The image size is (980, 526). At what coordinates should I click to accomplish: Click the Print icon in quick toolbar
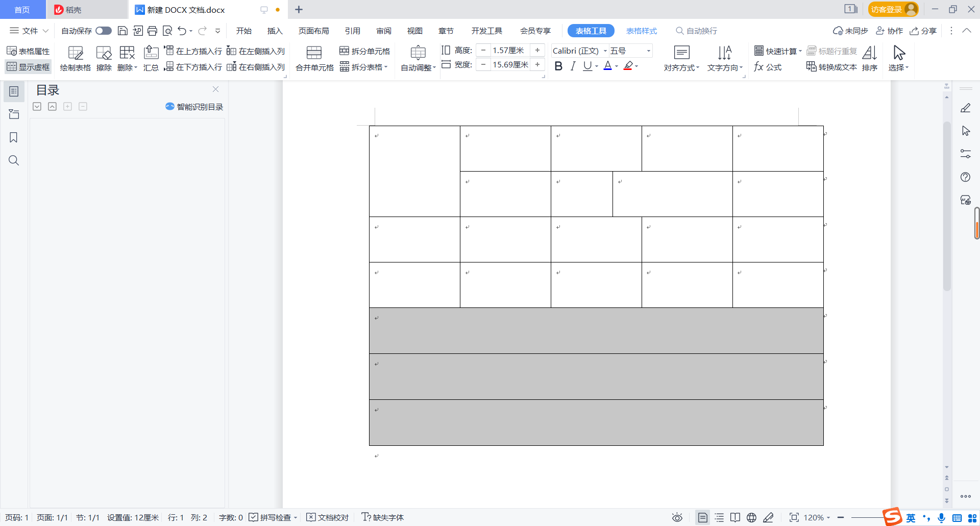tap(152, 31)
